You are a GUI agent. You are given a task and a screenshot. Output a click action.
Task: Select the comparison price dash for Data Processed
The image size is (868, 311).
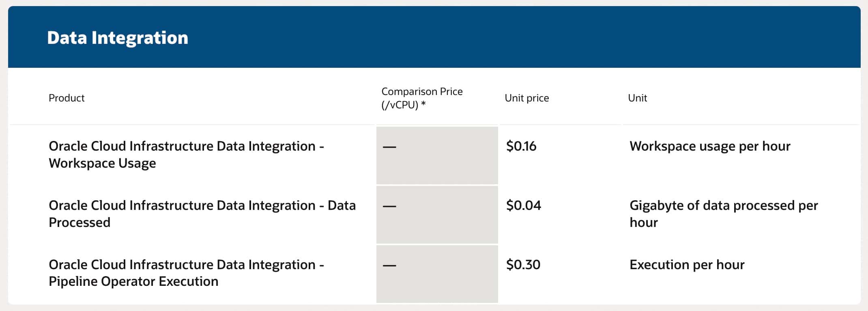pos(389,206)
